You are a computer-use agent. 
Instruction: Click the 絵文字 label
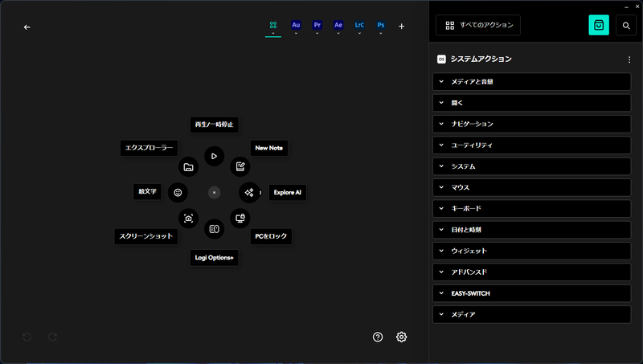pos(147,191)
